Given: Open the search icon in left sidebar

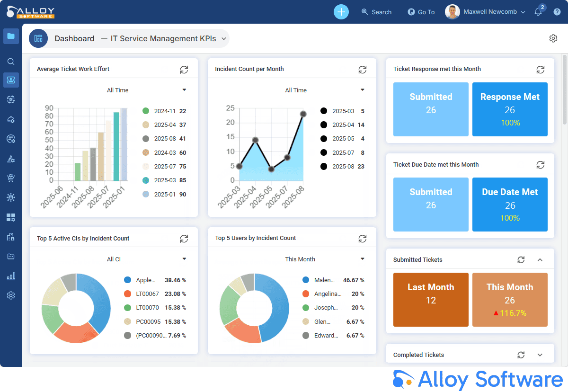Looking at the screenshot, I should pos(11,62).
